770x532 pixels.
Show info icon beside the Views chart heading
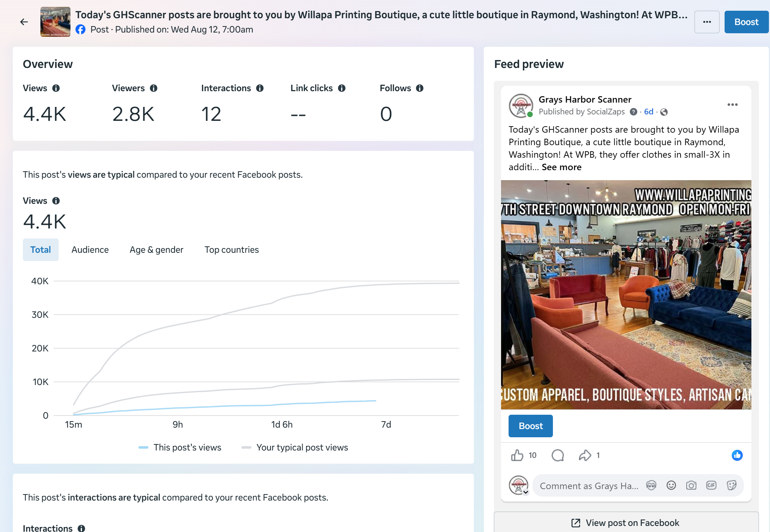[56, 201]
